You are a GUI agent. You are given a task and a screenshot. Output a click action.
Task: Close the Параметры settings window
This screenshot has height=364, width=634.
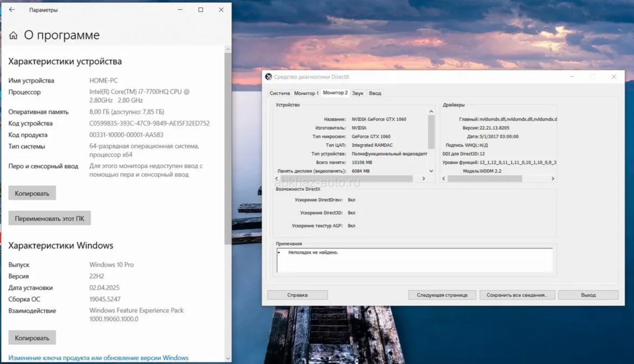point(221,10)
